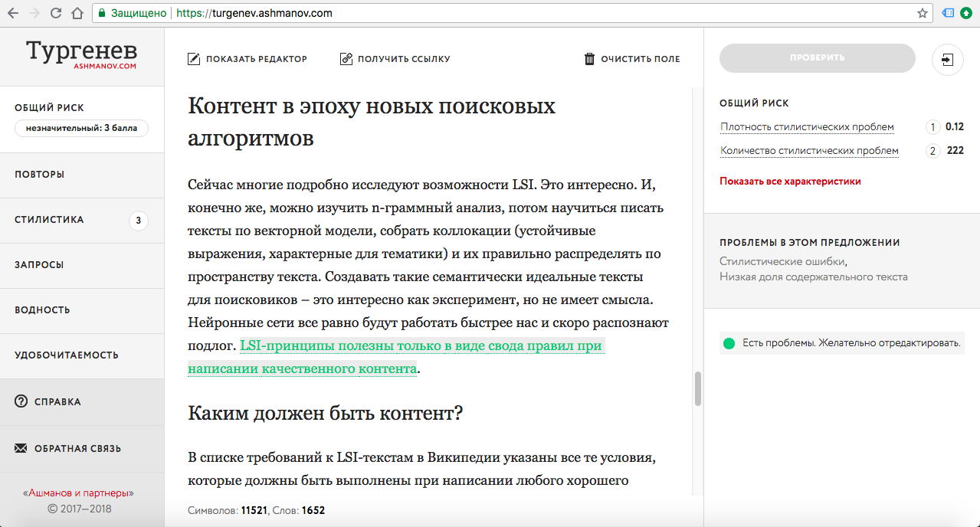Open the Повторы section

point(40,175)
